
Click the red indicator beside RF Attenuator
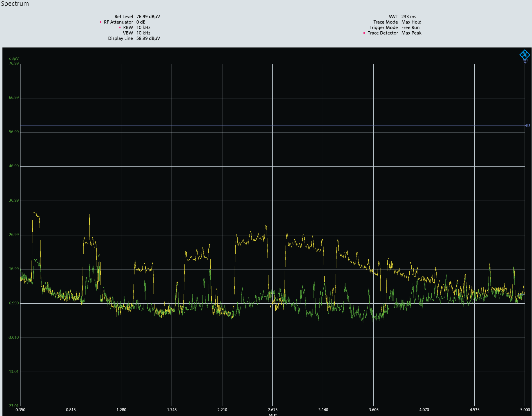pyautogui.click(x=100, y=22)
